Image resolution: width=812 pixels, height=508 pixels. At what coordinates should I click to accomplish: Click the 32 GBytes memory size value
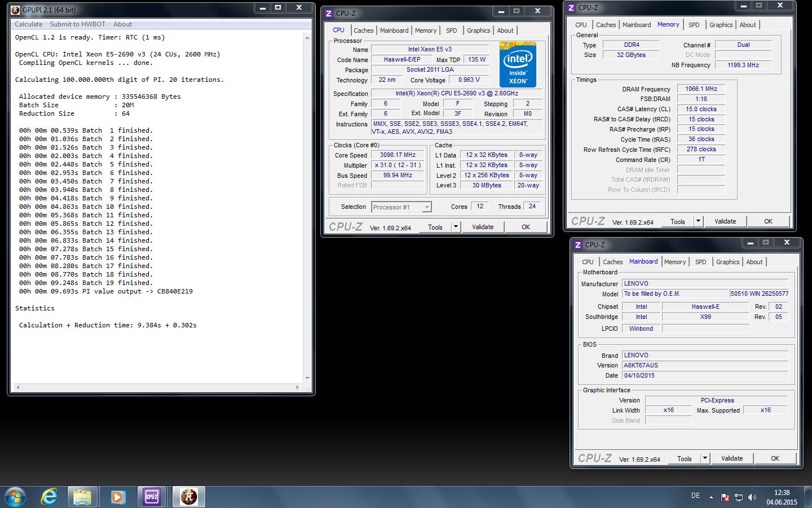632,55
